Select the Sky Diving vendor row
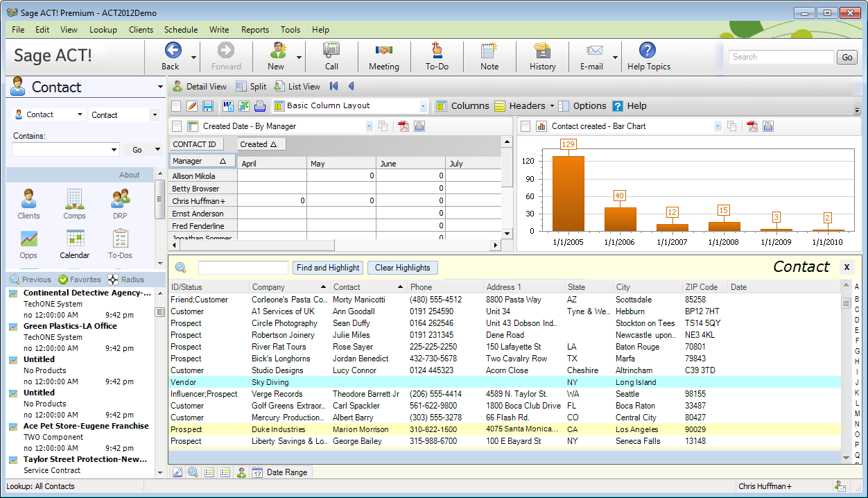Screen dimensions: 868x498 click(x=505, y=382)
